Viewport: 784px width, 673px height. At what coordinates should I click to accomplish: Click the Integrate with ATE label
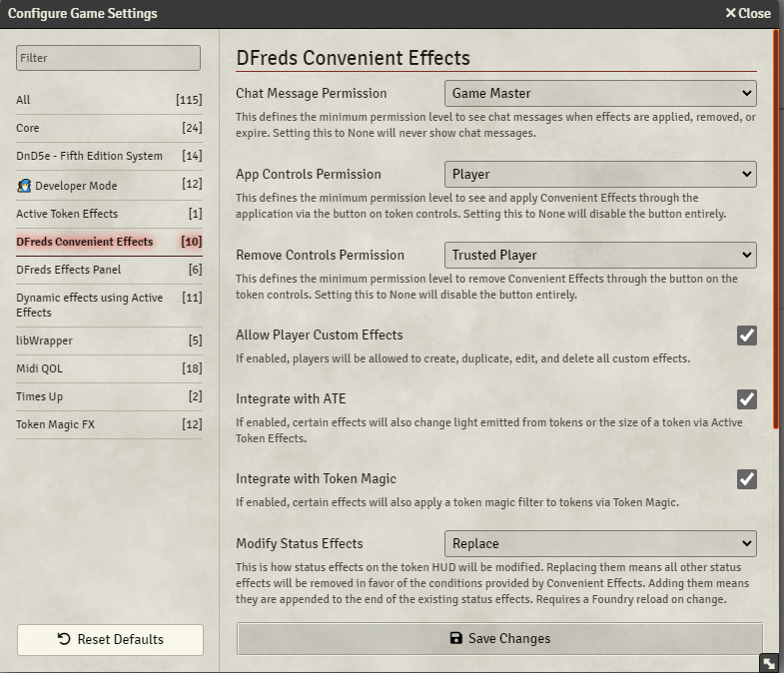pyautogui.click(x=291, y=399)
